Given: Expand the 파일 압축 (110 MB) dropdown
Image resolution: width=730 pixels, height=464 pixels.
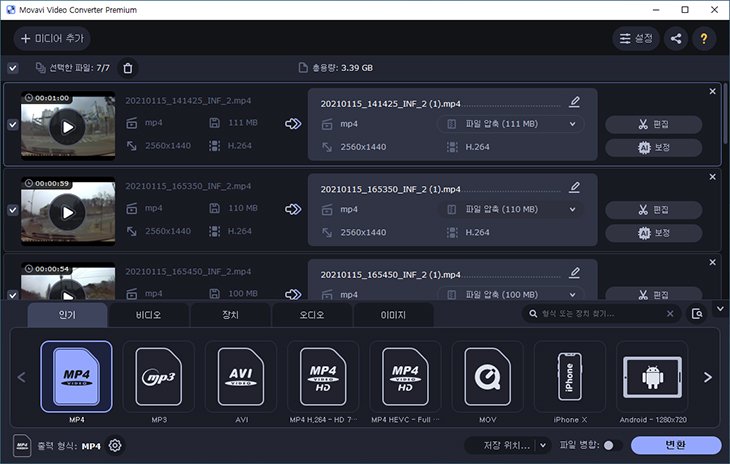Looking at the screenshot, I should pyautogui.click(x=510, y=209).
